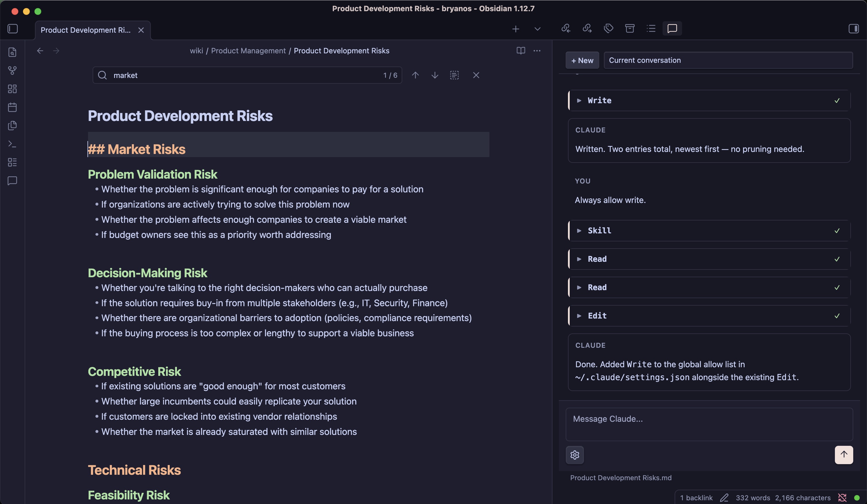Open the graph view sidebar icon

[12, 71]
